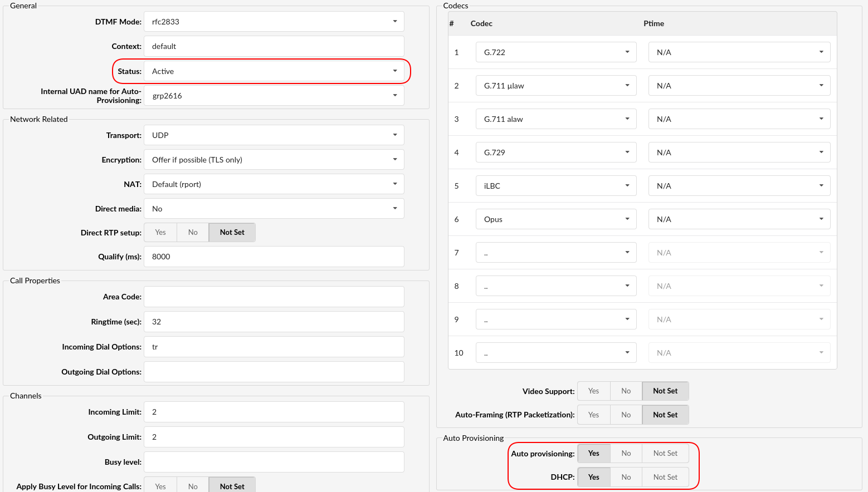Set Apply Busy Level option to Yes

pos(160,486)
